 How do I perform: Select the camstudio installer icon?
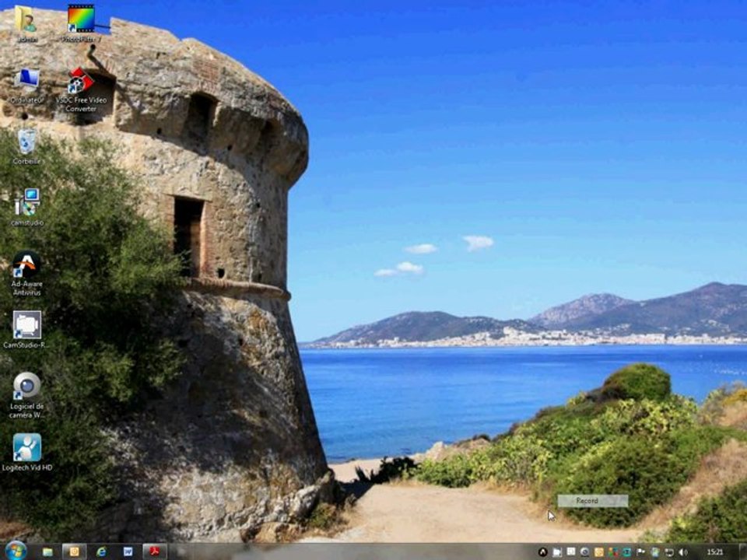[26, 207]
